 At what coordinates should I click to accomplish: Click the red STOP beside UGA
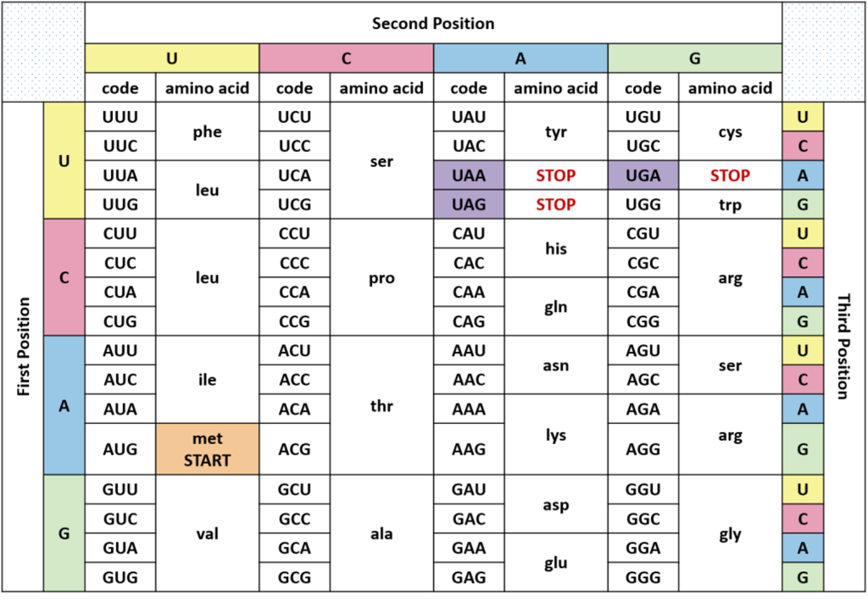pyautogui.click(x=730, y=175)
